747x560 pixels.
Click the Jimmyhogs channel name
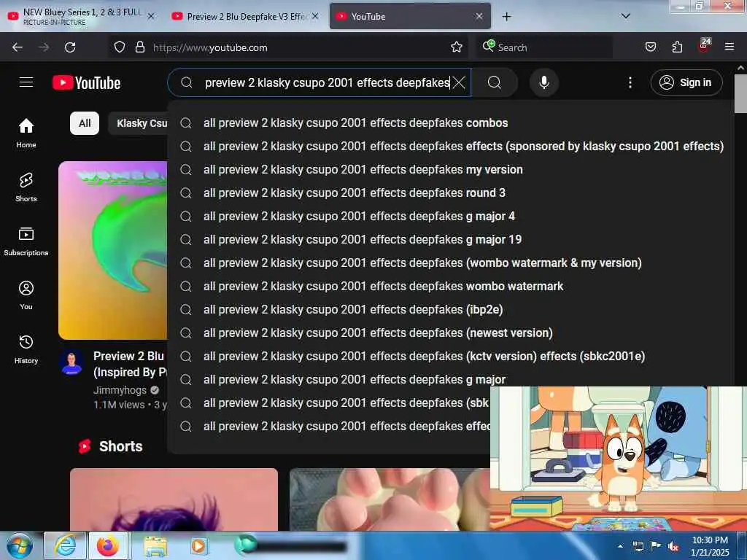click(x=120, y=391)
